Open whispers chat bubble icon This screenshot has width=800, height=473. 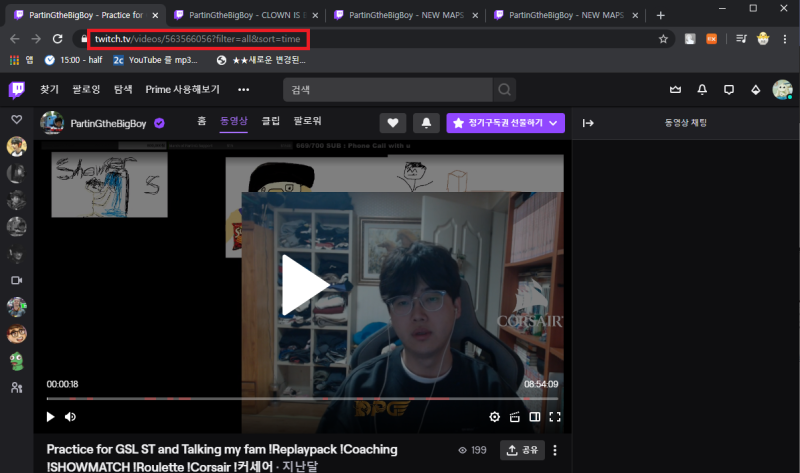pos(729,90)
